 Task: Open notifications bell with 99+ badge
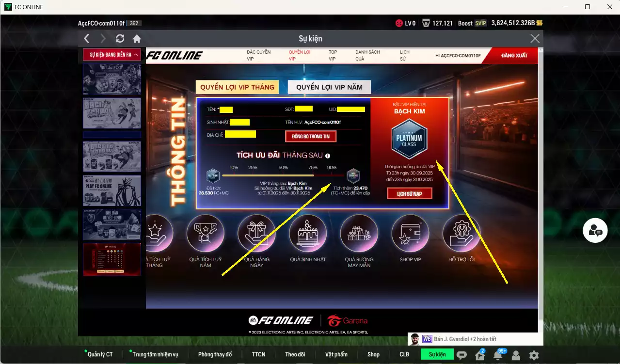coord(498,355)
